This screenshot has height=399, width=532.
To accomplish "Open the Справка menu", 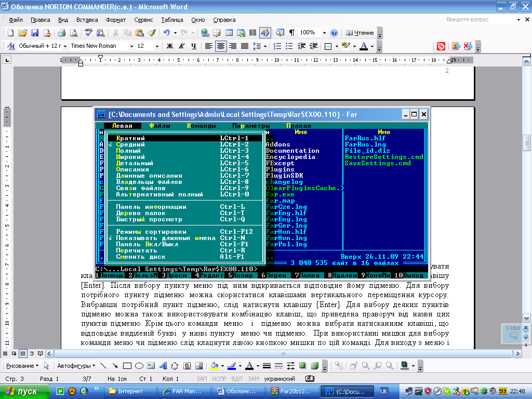I will click(224, 20).
